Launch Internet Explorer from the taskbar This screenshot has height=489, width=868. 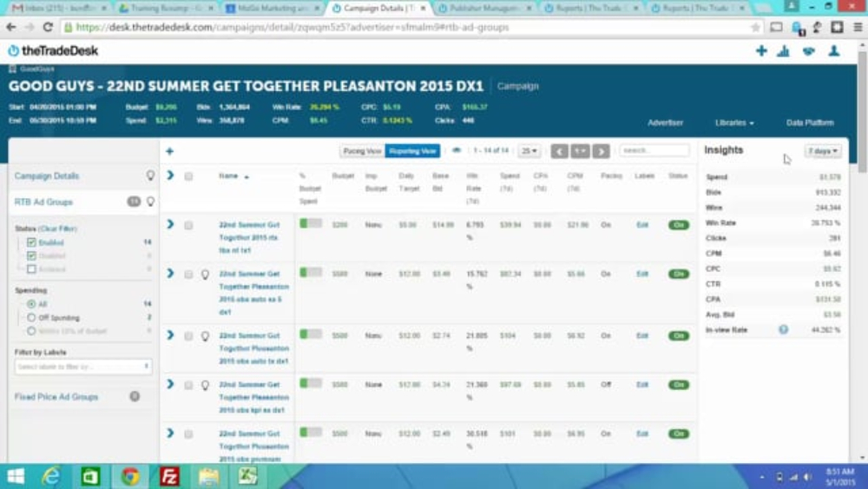click(x=51, y=476)
